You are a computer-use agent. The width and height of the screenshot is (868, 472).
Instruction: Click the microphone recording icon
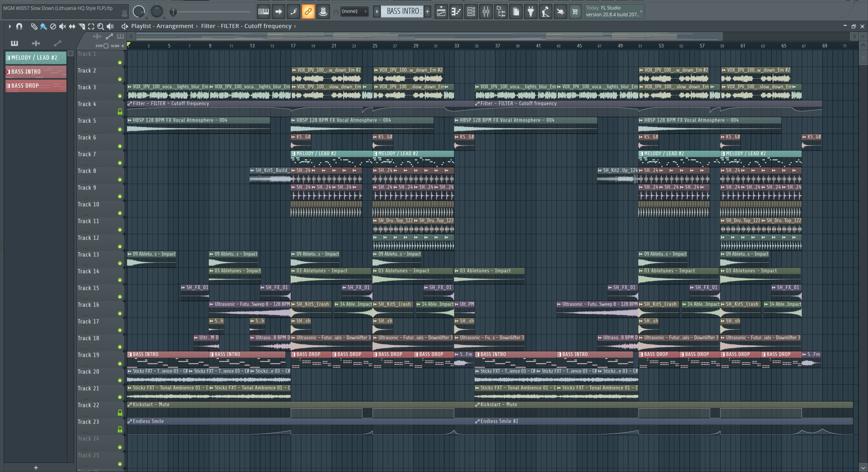coord(546,11)
